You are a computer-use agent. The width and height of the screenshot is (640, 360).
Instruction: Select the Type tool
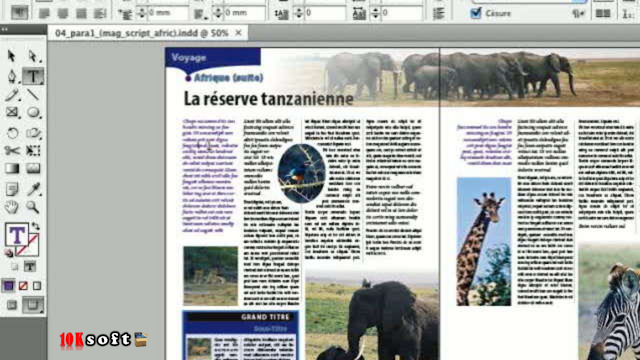tap(33, 76)
